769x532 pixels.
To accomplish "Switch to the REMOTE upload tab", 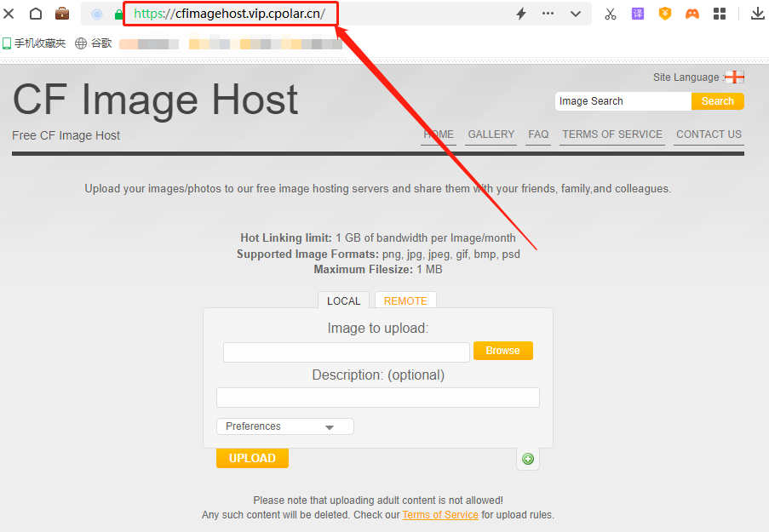I will point(405,300).
